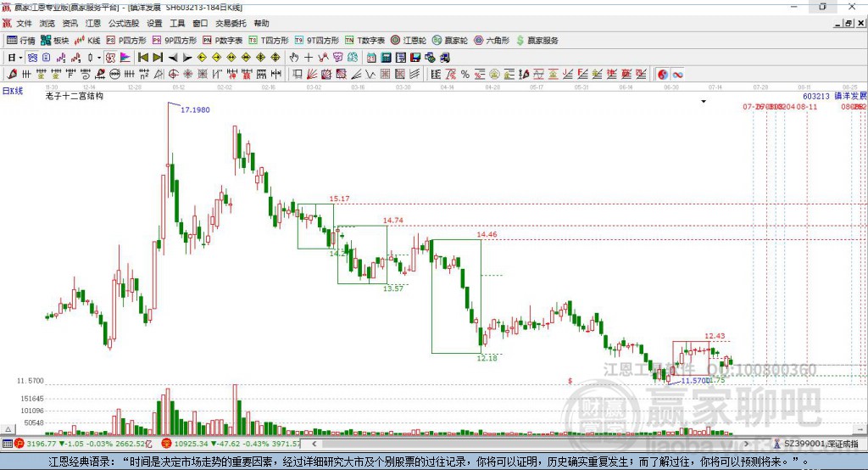Image resolution: width=868 pixels, height=470 pixels.
Task: Open the P数字表 number table
Action: pos(223,40)
